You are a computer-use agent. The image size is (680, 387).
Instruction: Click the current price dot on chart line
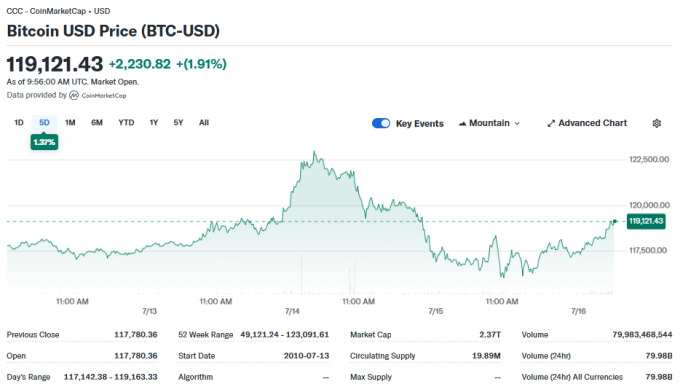tap(615, 222)
